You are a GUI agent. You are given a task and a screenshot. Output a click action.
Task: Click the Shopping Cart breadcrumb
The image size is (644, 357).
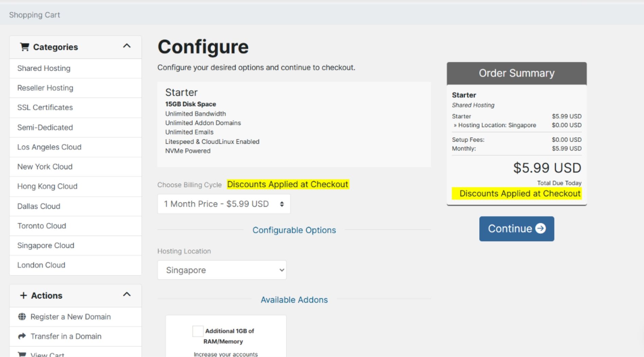tap(35, 15)
